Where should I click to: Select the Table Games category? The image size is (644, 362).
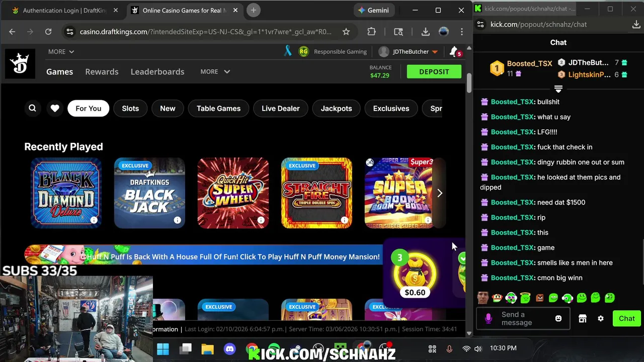(x=218, y=108)
